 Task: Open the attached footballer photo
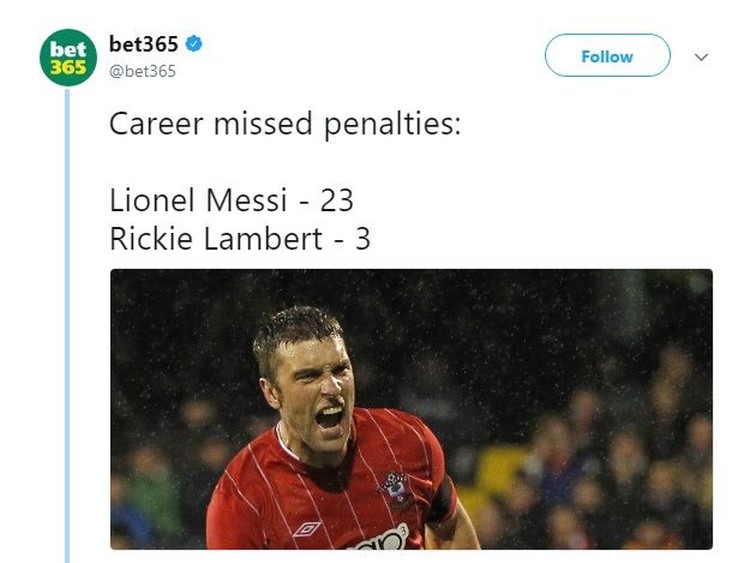(x=411, y=409)
